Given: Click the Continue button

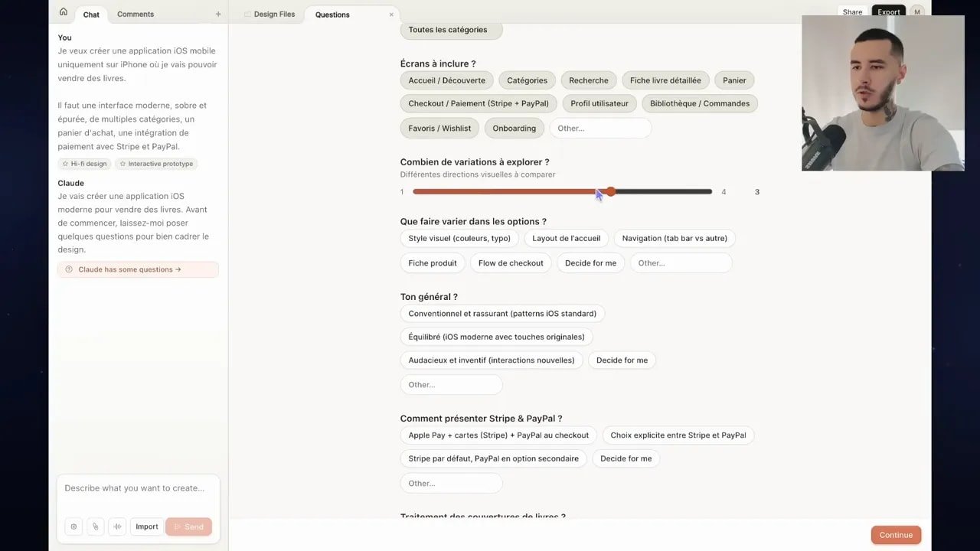Looking at the screenshot, I should (x=896, y=535).
